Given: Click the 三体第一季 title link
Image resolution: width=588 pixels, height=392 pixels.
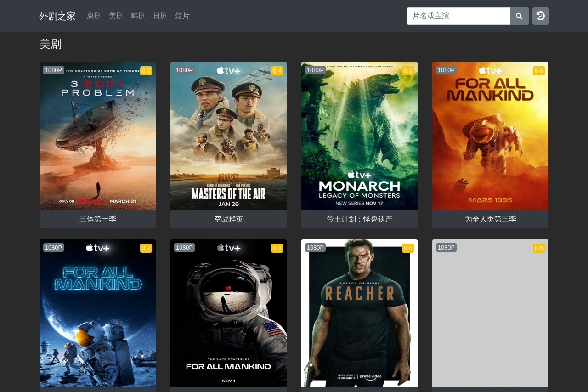Looking at the screenshot, I should tap(97, 219).
